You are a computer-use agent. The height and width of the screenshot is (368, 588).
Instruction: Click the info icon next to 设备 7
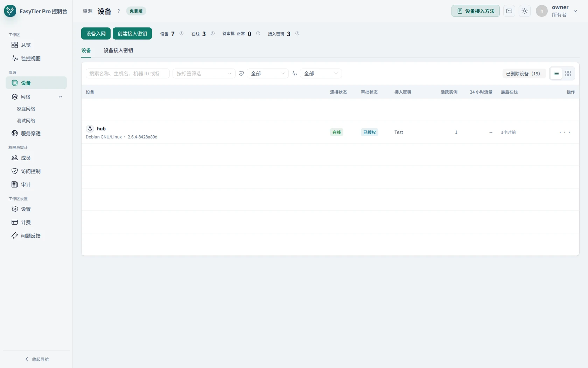click(181, 34)
